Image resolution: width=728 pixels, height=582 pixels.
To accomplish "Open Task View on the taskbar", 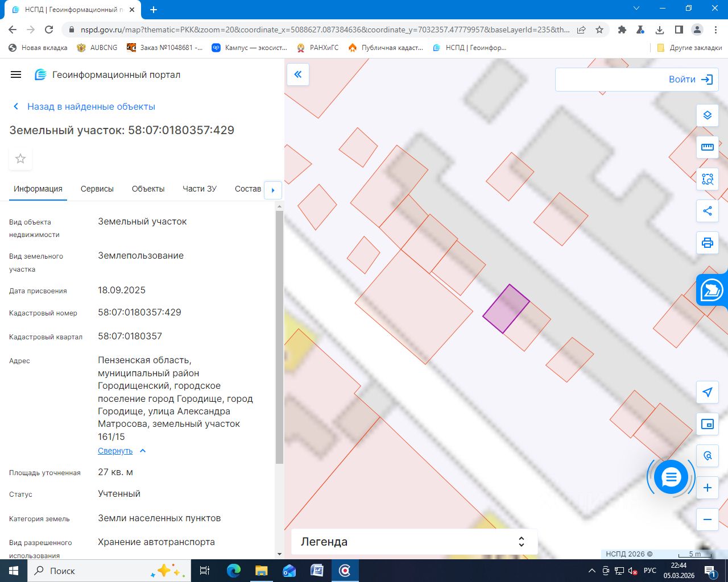I will tap(205, 571).
